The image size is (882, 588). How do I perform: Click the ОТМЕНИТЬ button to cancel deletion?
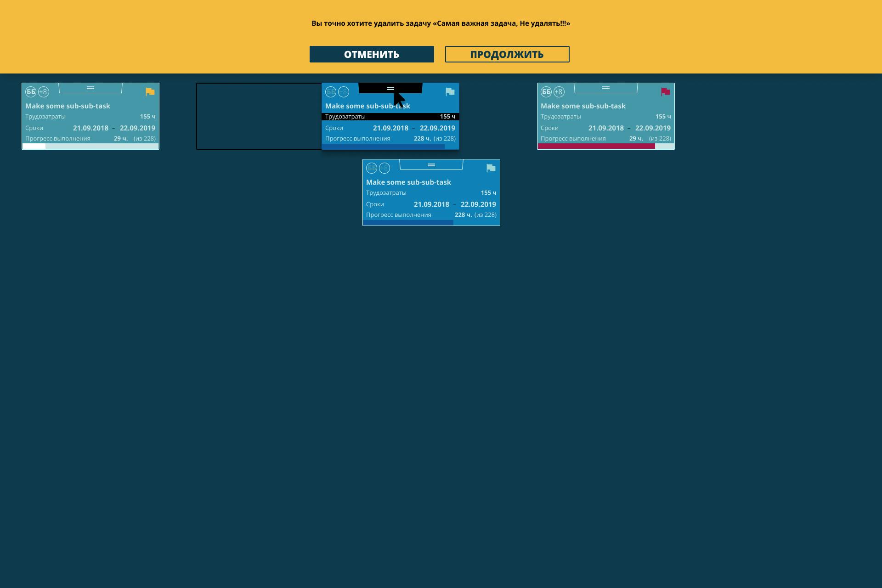[372, 54]
